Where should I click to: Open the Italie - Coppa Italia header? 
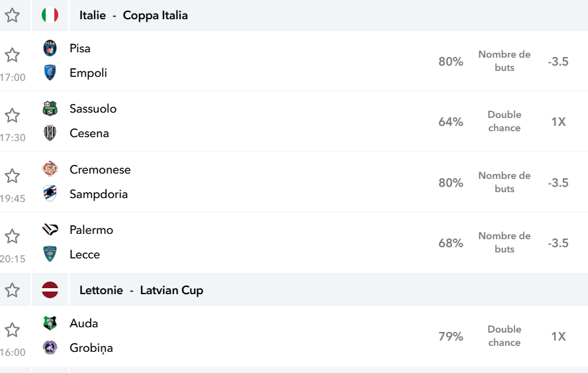pos(134,15)
